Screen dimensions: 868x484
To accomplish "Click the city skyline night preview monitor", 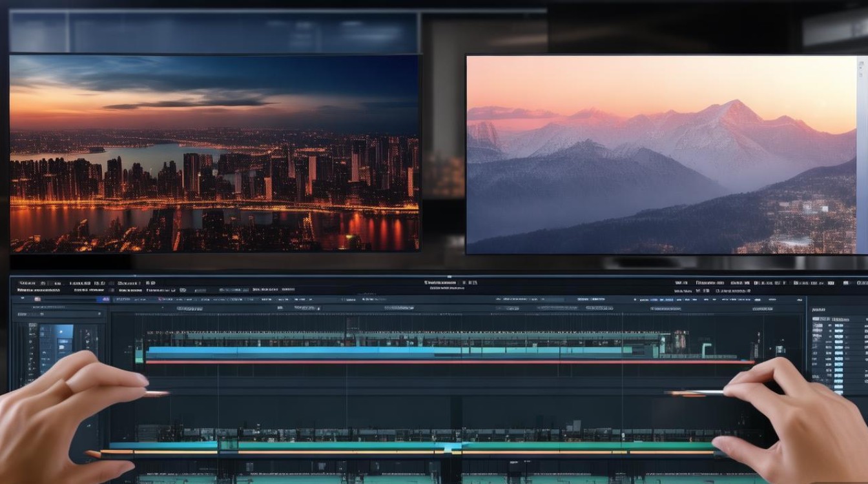I will (x=214, y=153).
